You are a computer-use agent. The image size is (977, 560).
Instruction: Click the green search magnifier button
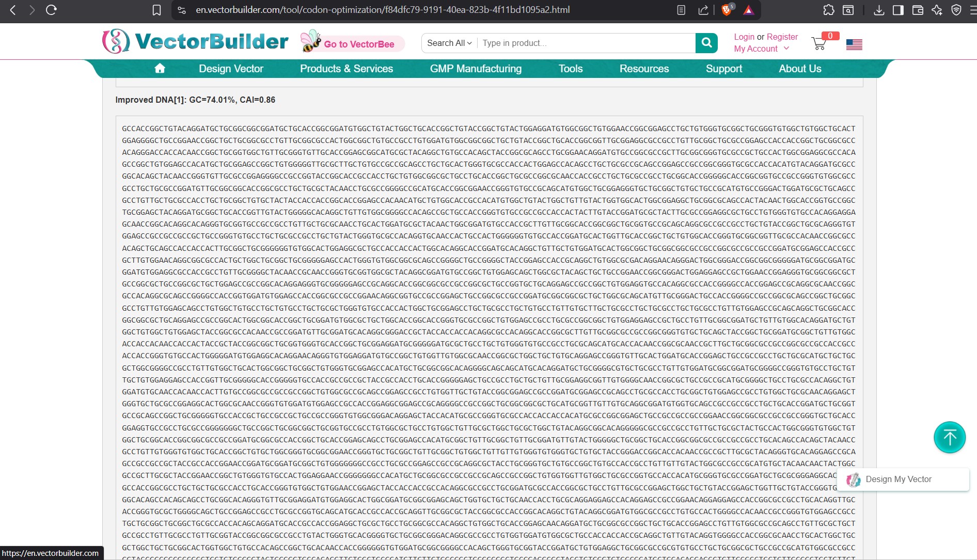[x=706, y=43]
